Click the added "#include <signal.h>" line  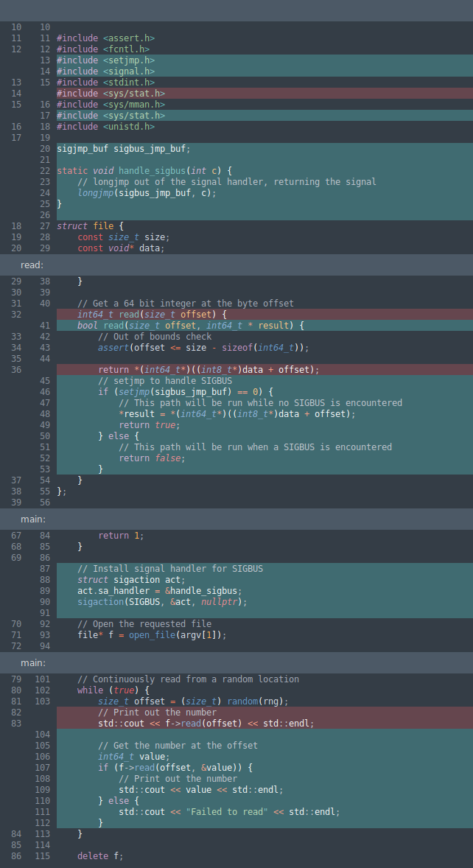click(105, 71)
